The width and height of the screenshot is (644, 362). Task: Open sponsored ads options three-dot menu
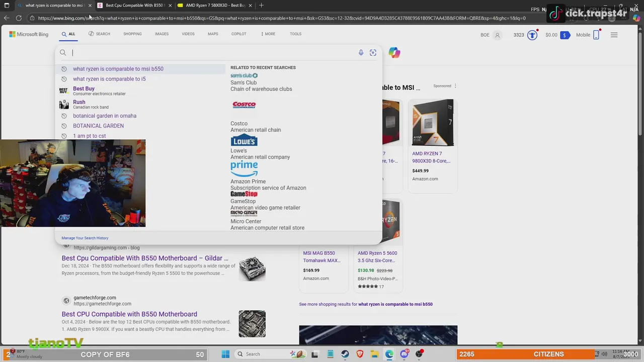point(455,86)
